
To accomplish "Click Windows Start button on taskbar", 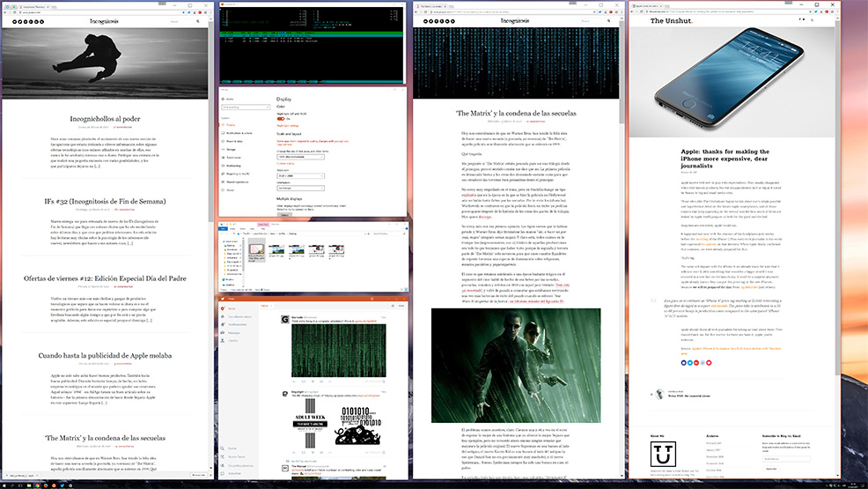I will point(5,484).
